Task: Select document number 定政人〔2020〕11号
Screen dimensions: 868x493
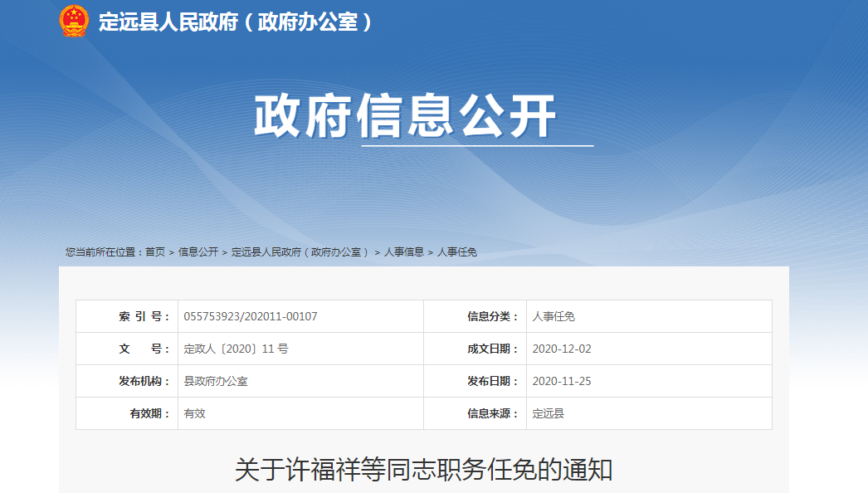Action: [236, 349]
